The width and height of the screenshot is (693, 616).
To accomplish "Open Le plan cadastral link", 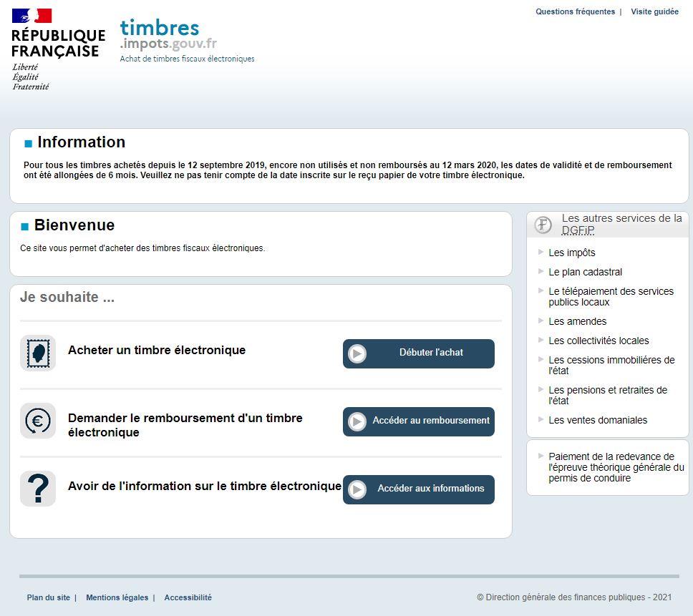I will (x=585, y=272).
